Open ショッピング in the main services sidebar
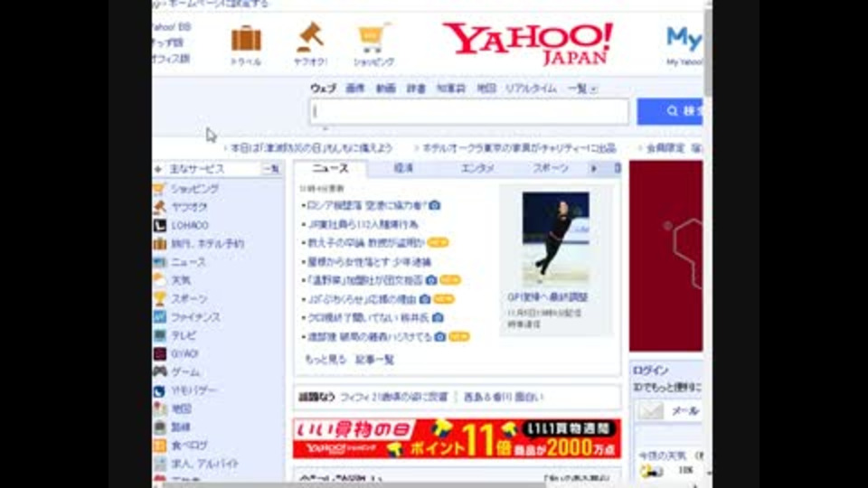 (193, 189)
